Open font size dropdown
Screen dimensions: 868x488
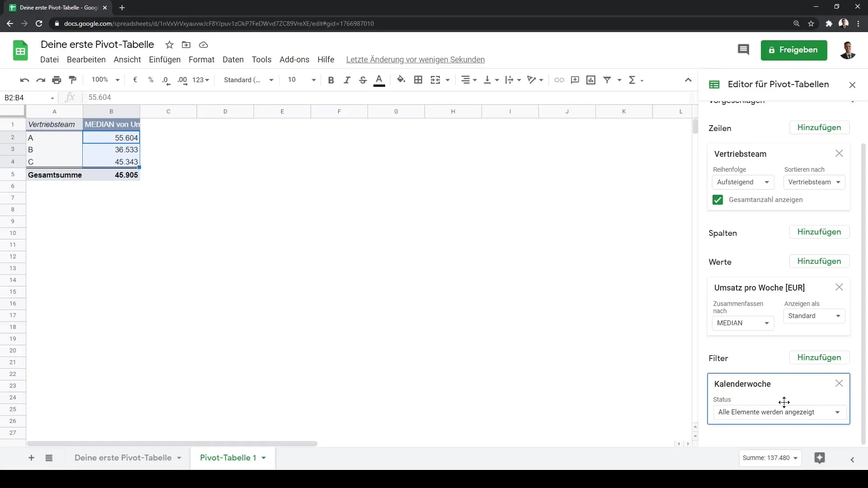302,80
